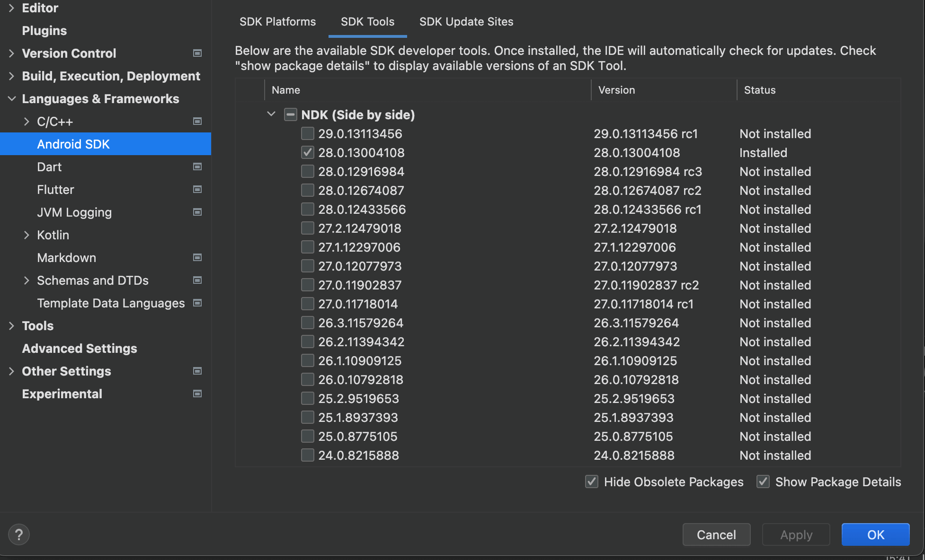Click project-level icon beside JVM Logging
This screenshot has width=925, height=560.
click(197, 212)
